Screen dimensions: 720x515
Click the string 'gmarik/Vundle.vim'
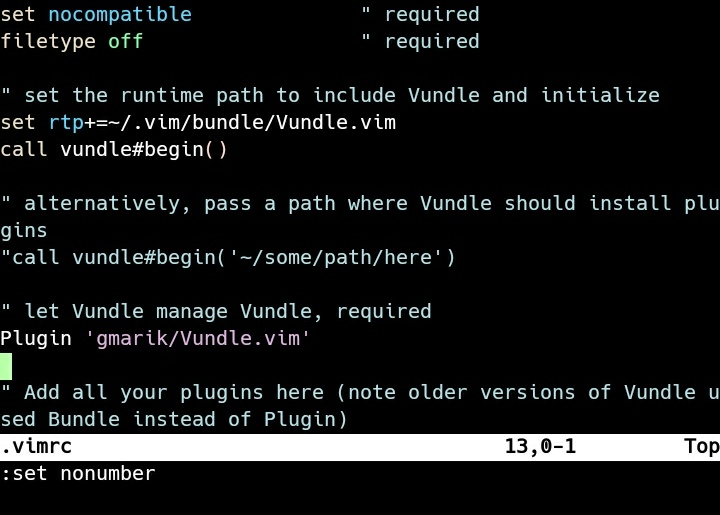pyautogui.click(x=198, y=339)
